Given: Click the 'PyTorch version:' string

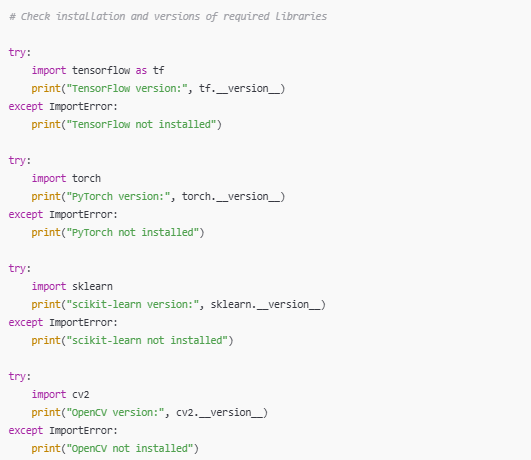Looking at the screenshot, I should (x=118, y=196).
